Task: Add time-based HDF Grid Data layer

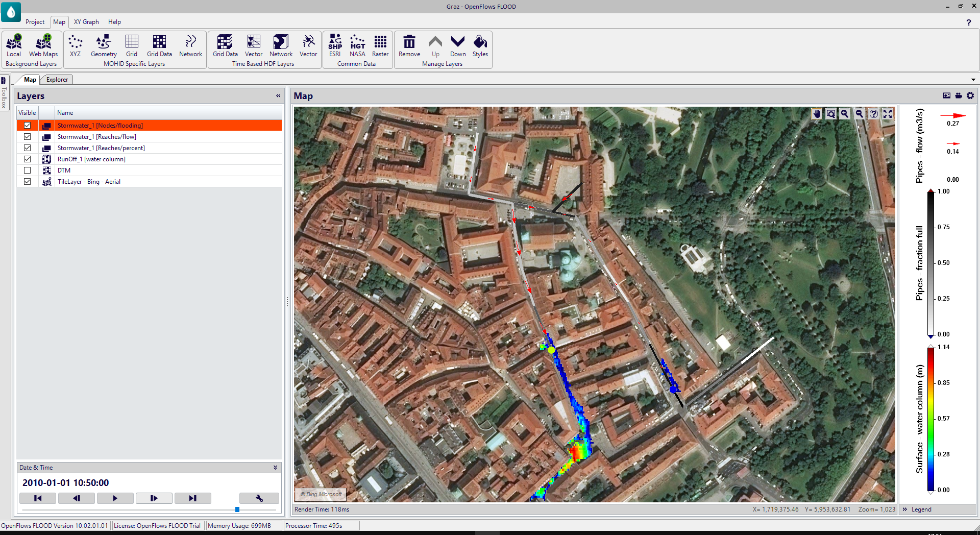Action: tap(225, 46)
